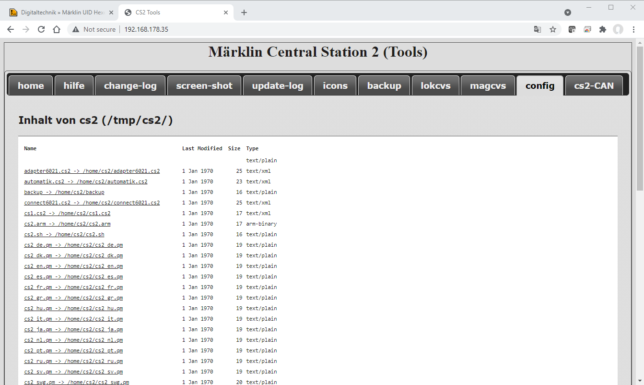Select the CS2 Tools browser tab
The height and width of the screenshot is (385, 644).
click(176, 12)
